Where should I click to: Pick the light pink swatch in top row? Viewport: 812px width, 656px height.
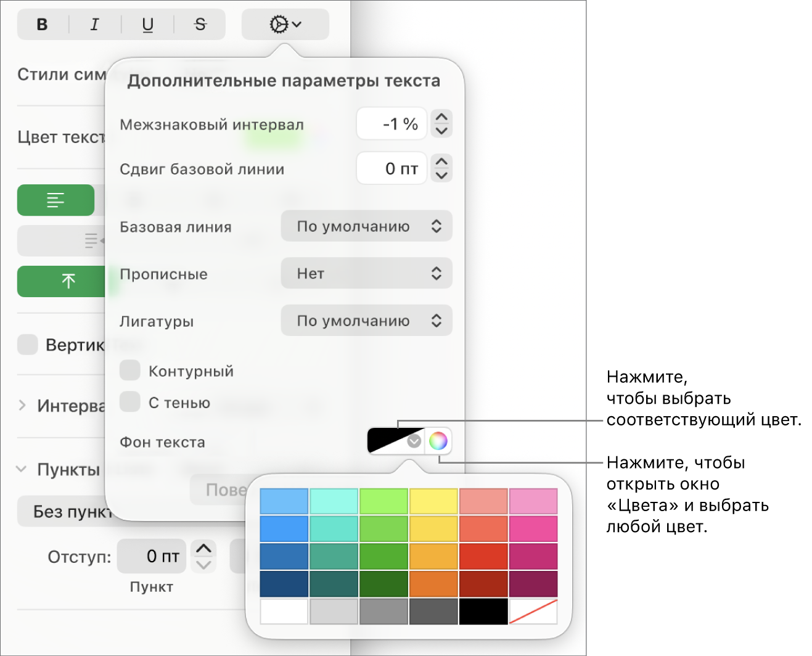coord(534,501)
